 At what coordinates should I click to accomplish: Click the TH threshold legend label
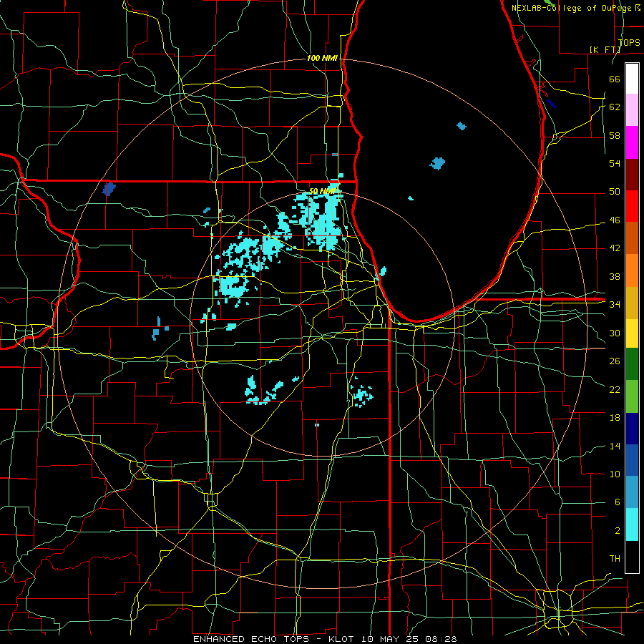click(615, 558)
